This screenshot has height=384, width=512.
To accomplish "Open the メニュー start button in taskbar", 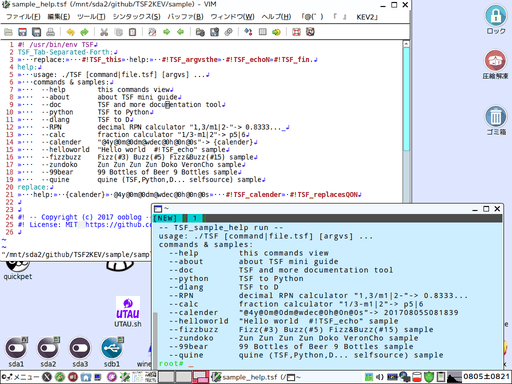I will [20, 377].
